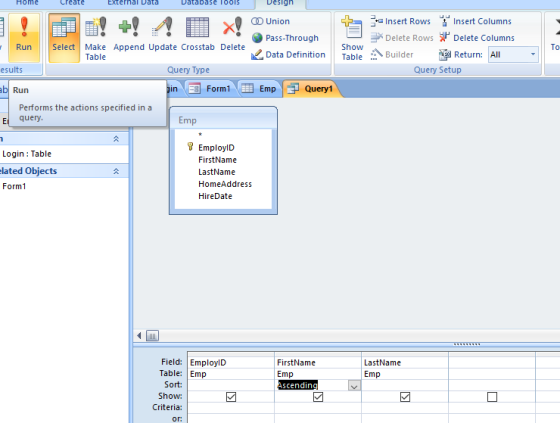Click the Union query button
The image size is (560, 423).
pos(270,21)
